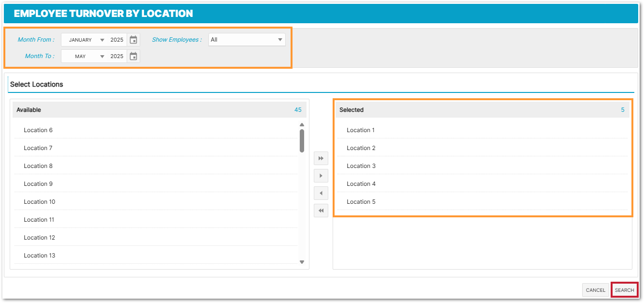Image resolution: width=644 pixels, height=303 pixels.
Task: Click the move selected left arrow
Action: [x=321, y=193]
